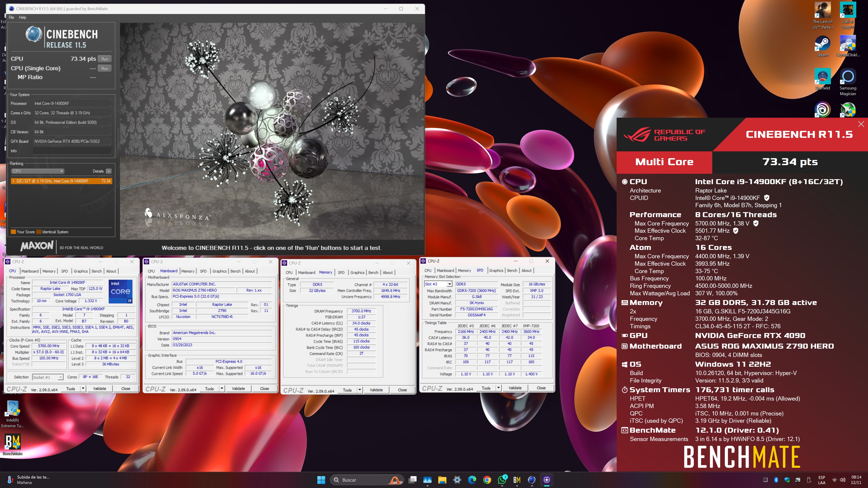The width and height of the screenshot is (868, 488).
Task: Click Validate in the CPU-Z CPU window
Action: pos(99,388)
